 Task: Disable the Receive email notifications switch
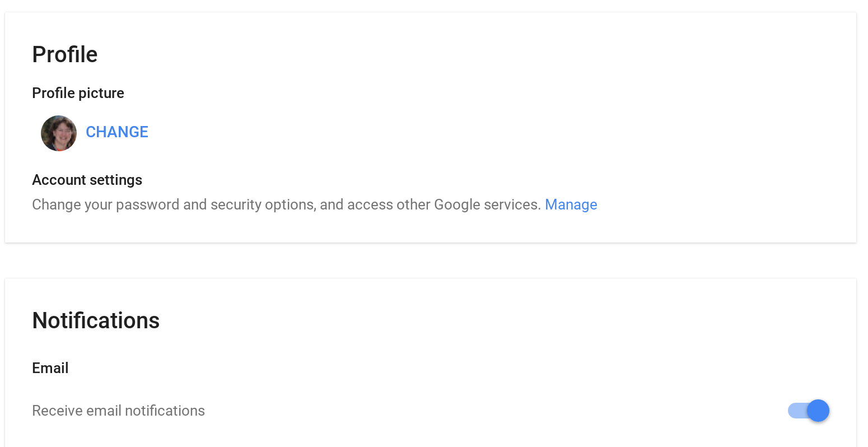(x=809, y=411)
